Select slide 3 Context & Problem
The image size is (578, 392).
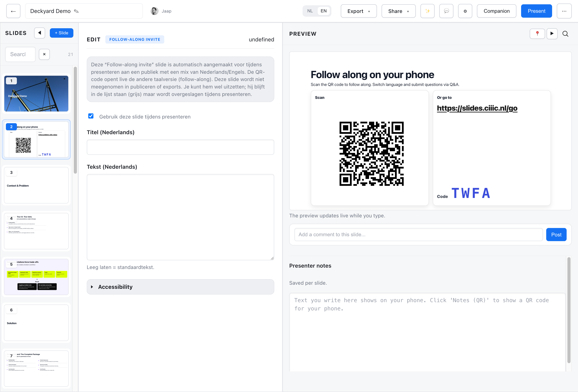(x=36, y=185)
